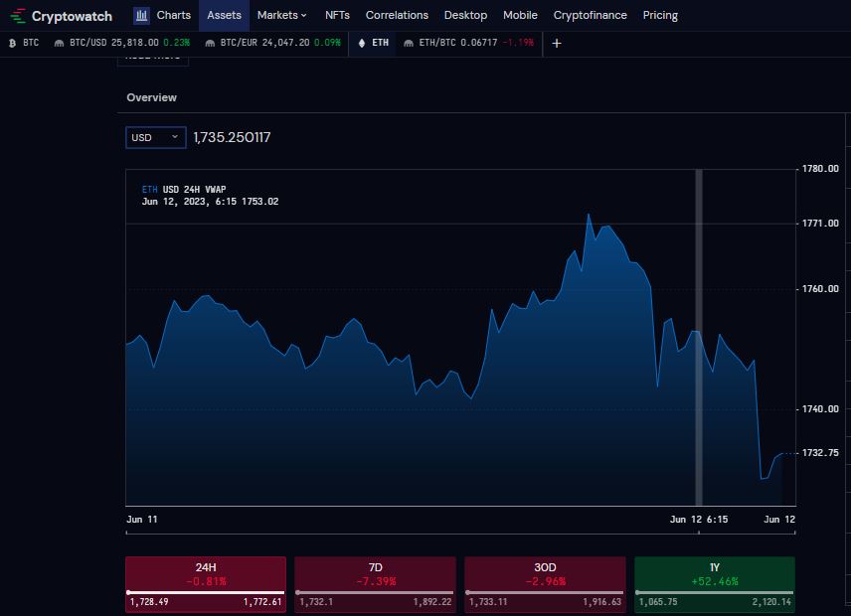851x616 pixels.
Task: Click the ETH USD 24H VWAP legend
Action: coord(184,189)
